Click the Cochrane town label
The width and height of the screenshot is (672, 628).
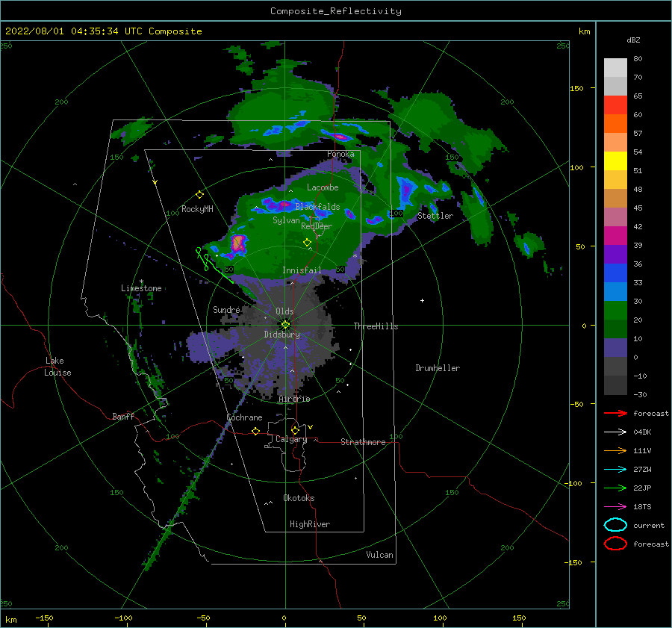point(244,417)
